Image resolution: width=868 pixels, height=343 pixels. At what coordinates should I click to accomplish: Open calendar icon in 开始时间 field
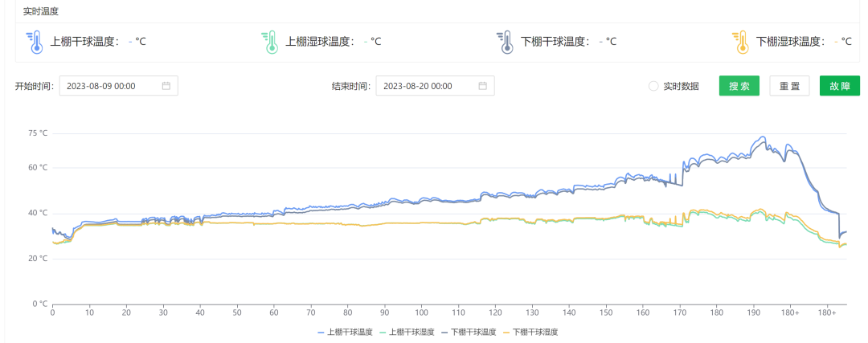tap(166, 86)
